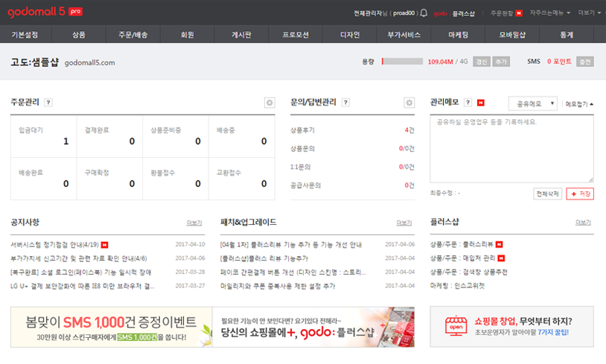Click the 충전 SMS recharge button

(585, 62)
